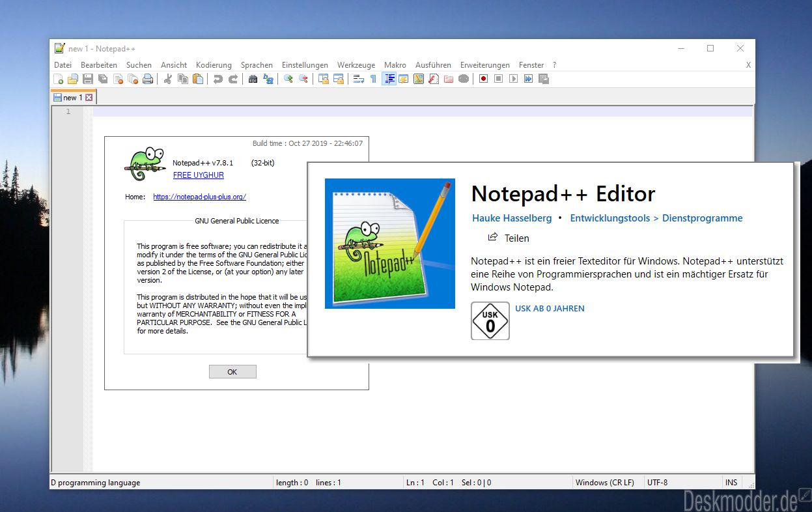Click the Zoom Out magnifier icon
This screenshot has width=812, height=512.
pos(303,79)
